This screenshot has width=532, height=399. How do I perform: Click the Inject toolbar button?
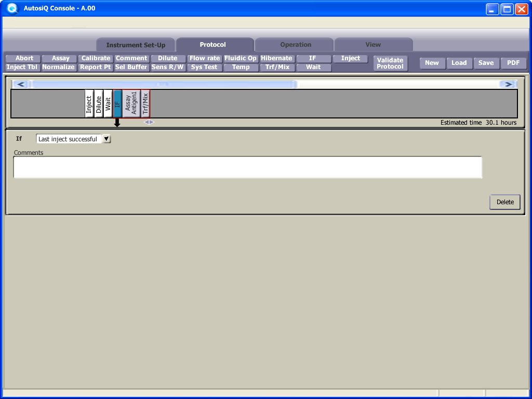(350, 58)
